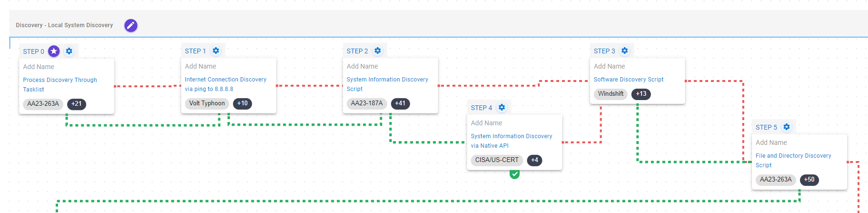Click the Add Name field in Step 2
Image resolution: width=868 pixels, height=213 pixels.
click(x=362, y=66)
